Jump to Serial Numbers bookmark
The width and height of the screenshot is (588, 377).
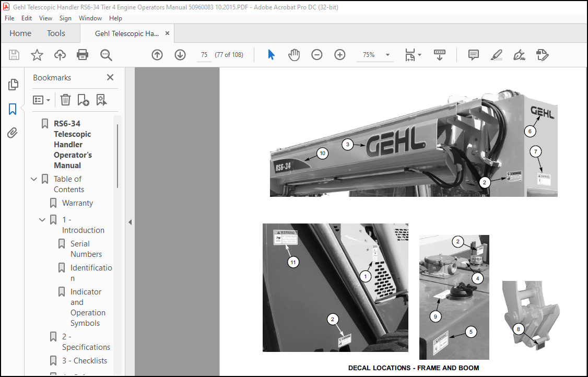click(86, 249)
